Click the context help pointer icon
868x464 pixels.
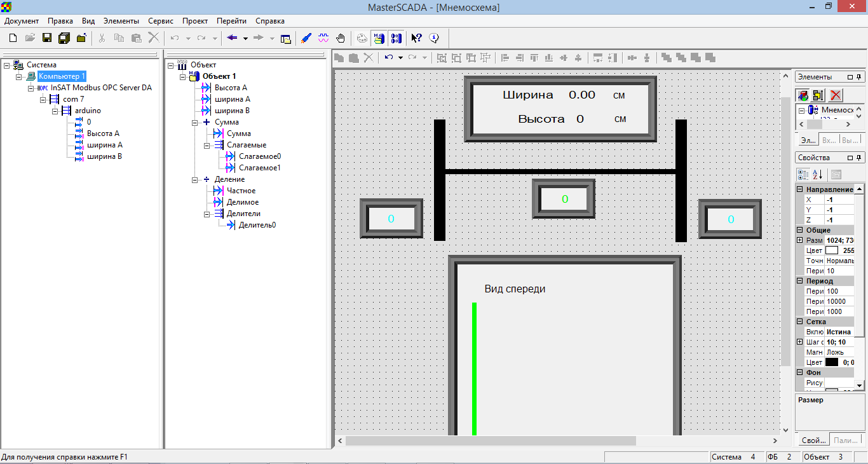click(x=416, y=38)
